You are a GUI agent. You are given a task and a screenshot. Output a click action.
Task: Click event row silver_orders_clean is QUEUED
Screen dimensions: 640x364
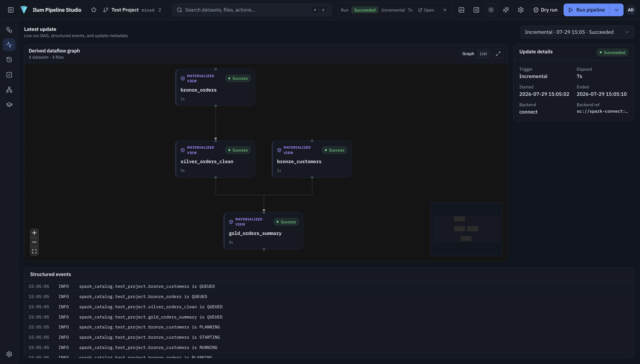click(329, 307)
